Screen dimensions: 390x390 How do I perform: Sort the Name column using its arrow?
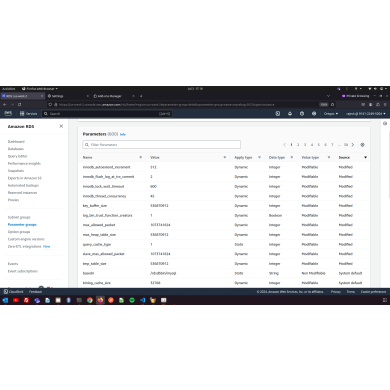[140, 157]
